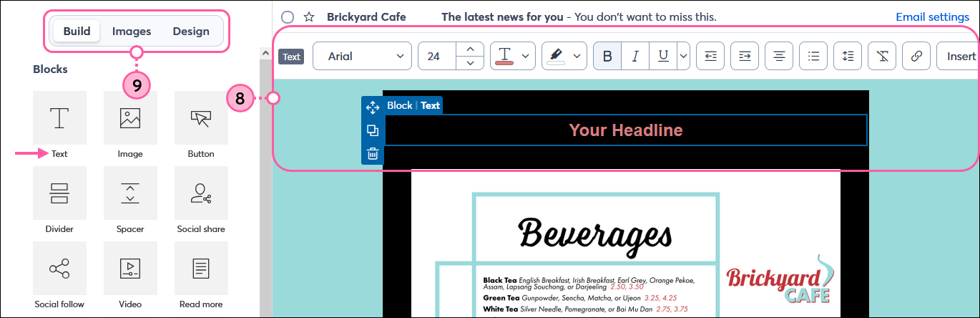Click the Your Headline text
980x318 pixels.
tap(626, 130)
